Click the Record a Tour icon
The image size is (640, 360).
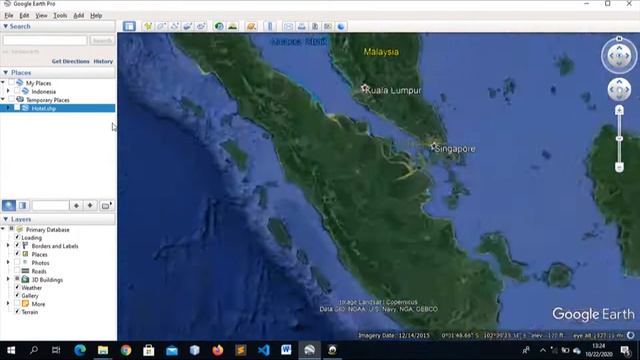[200, 26]
